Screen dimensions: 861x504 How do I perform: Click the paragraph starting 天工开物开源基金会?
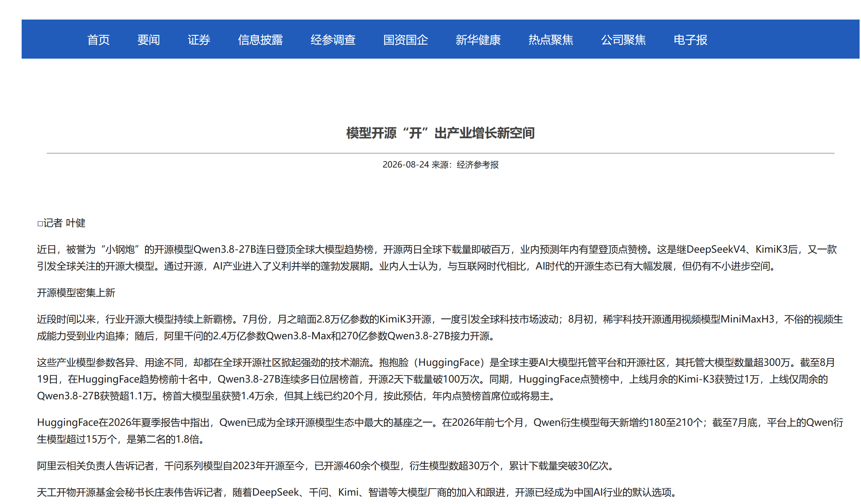[357, 492]
